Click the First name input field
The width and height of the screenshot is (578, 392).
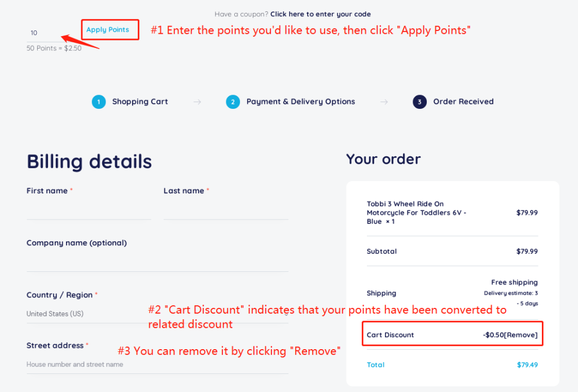89,210
